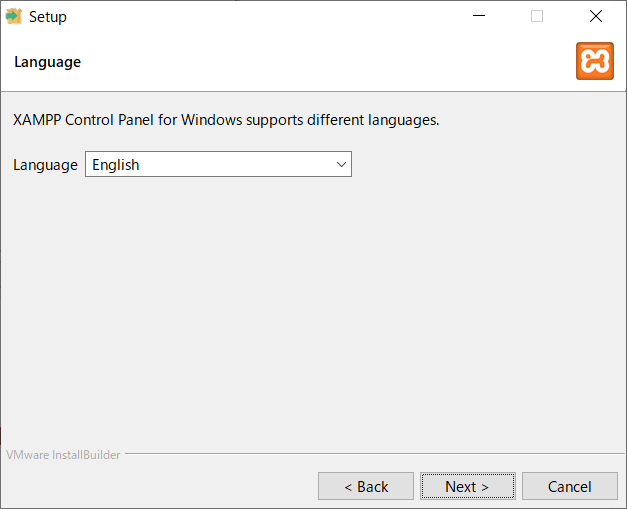Click the VMware InstallBuilder footer text
Screen dimensions: 627x509
coord(63,455)
